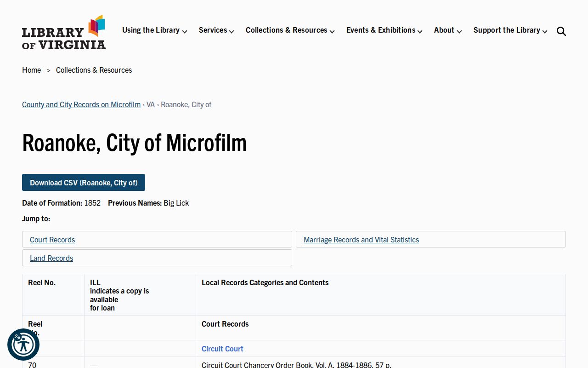Open the accessibility widget icon
This screenshot has width=588, height=368.
click(x=23, y=345)
